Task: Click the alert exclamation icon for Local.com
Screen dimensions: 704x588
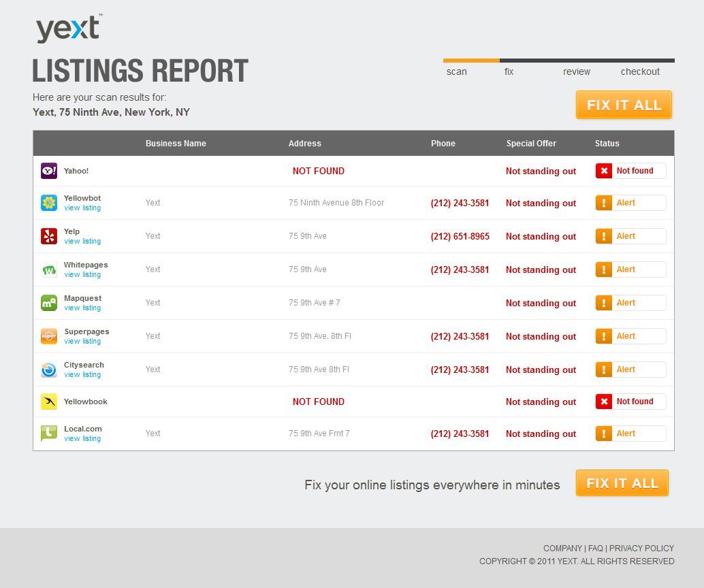Action: click(604, 434)
